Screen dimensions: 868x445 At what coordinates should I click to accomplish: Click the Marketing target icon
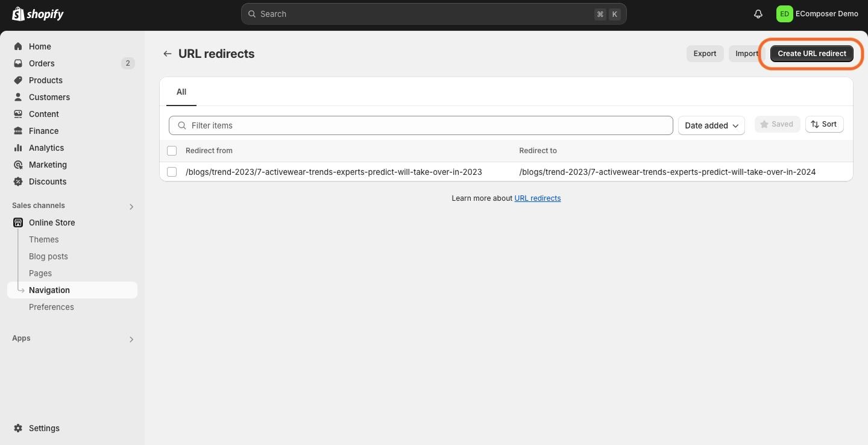point(18,165)
